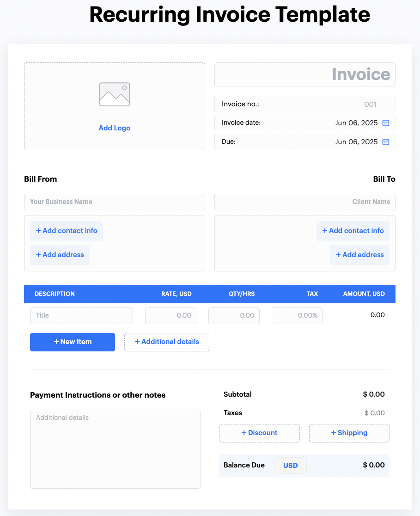Add a Discount to the invoice

pos(259,433)
